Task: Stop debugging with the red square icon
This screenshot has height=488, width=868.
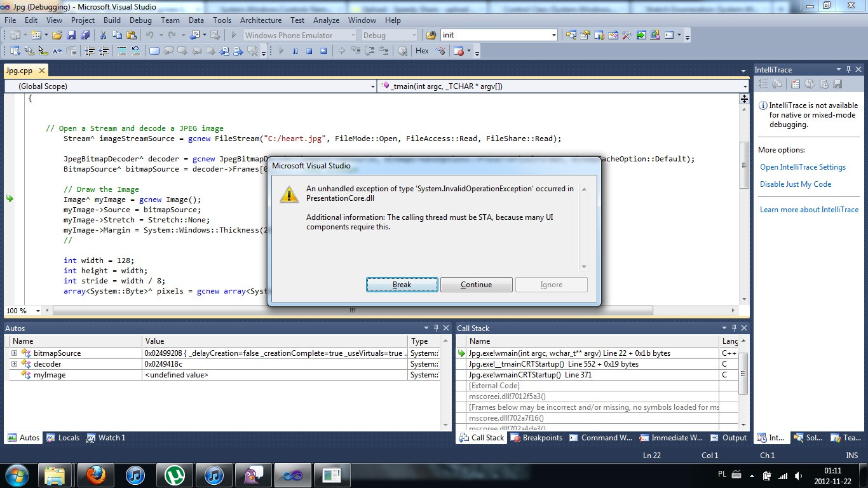Action: (x=309, y=51)
